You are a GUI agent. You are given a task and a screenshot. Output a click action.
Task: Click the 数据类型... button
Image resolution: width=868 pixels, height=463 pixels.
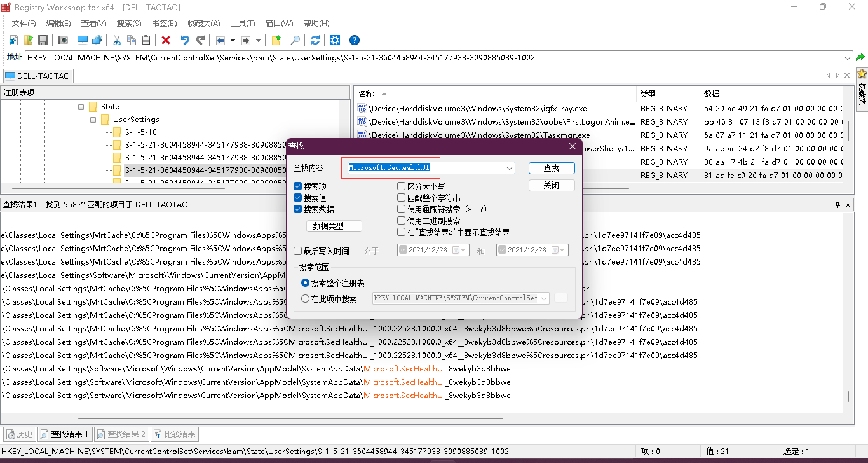[x=334, y=226]
